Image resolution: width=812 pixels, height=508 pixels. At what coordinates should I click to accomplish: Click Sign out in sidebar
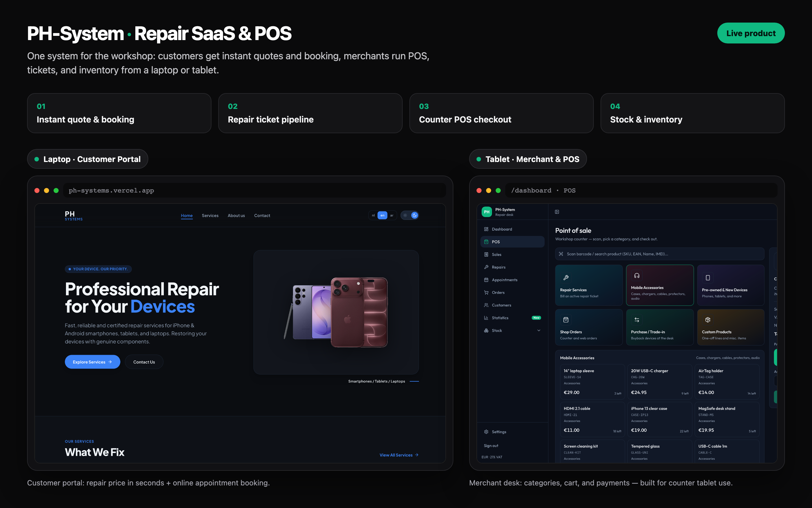(491, 446)
